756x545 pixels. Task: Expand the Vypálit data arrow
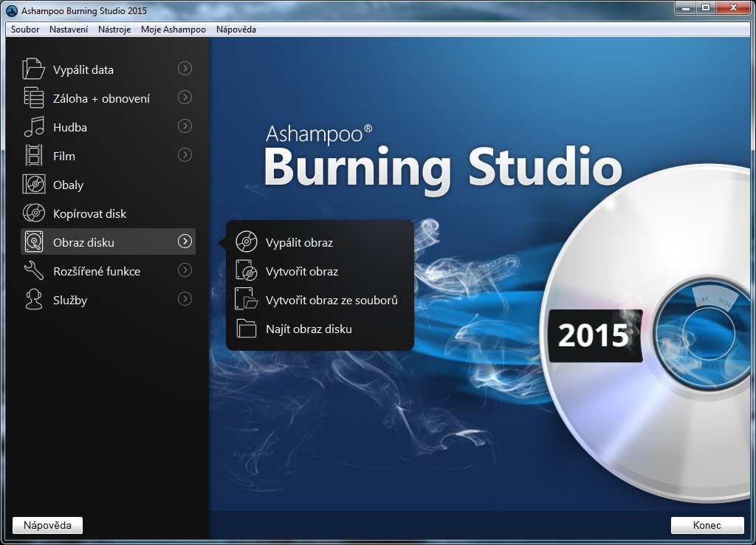pos(185,69)
